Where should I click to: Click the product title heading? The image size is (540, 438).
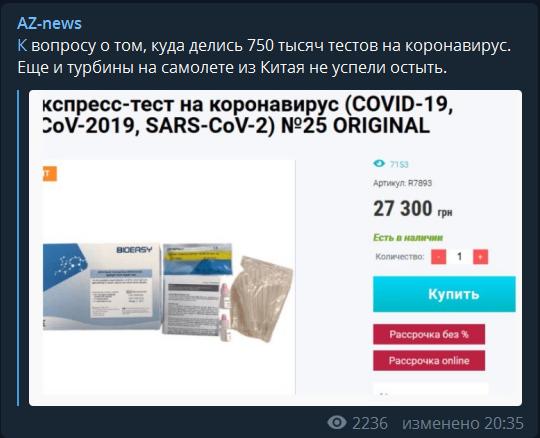click(248, 115)
